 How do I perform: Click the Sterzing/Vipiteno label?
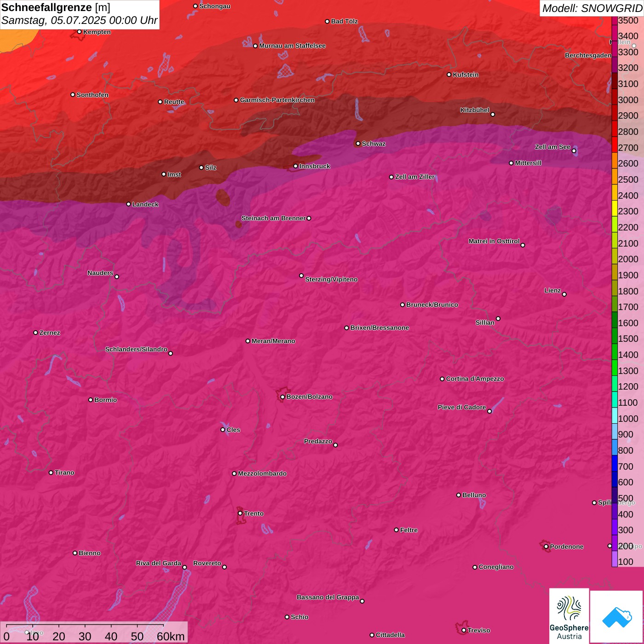(331, 279)
